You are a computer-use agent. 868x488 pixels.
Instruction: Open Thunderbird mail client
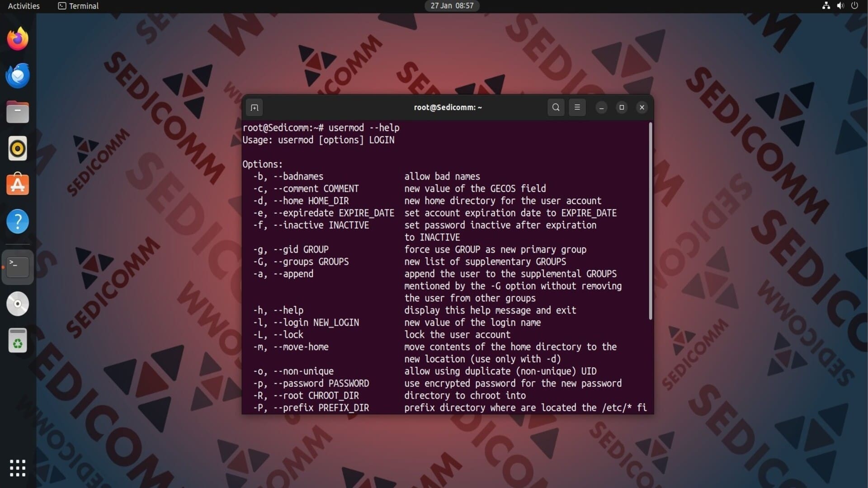[18, 75]
